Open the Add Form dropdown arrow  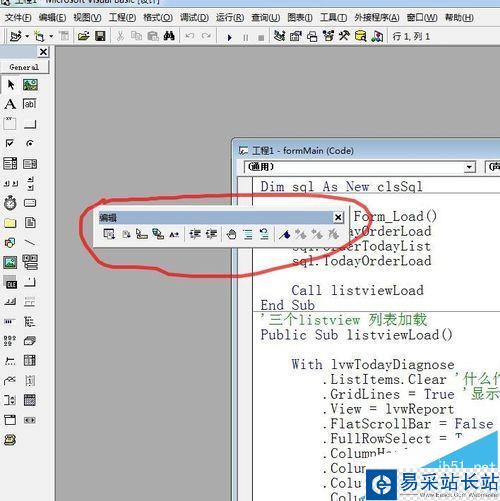point(51,36)
